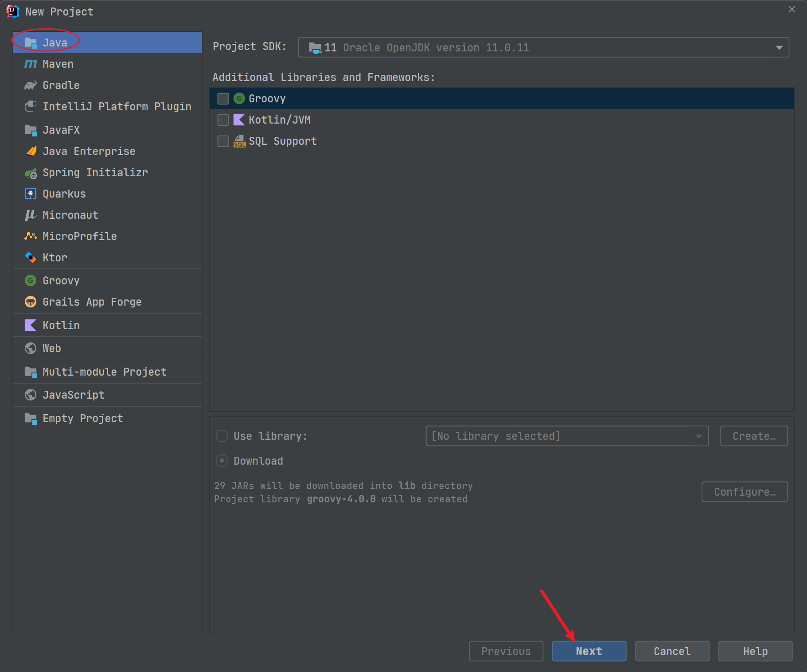Enable the SQL Support checkbox
The width and height of the screenshot is (807, 672).
pyautogui.click(x=223, y=141)
